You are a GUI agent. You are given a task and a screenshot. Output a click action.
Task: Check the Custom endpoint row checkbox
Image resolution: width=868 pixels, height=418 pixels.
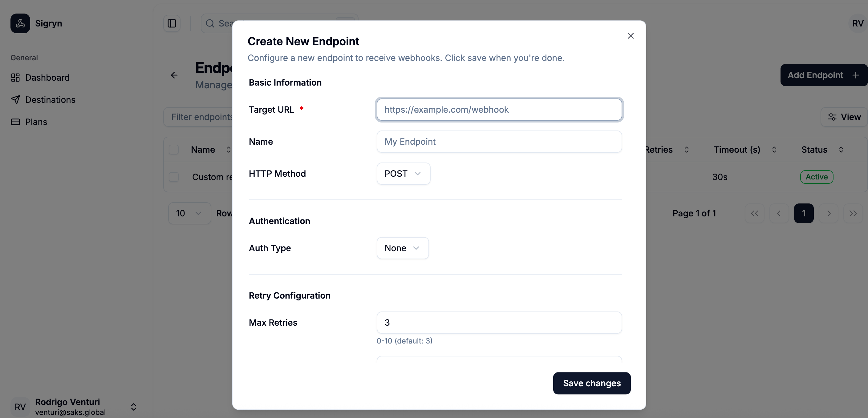pos(174,177)
